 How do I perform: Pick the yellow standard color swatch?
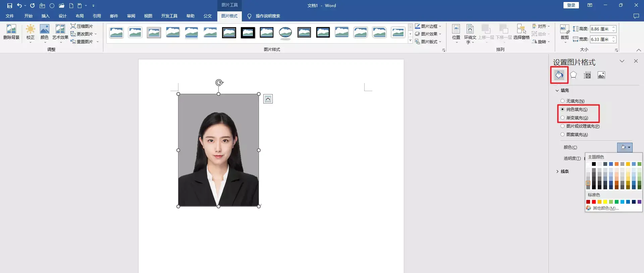[x=605, y=202]
